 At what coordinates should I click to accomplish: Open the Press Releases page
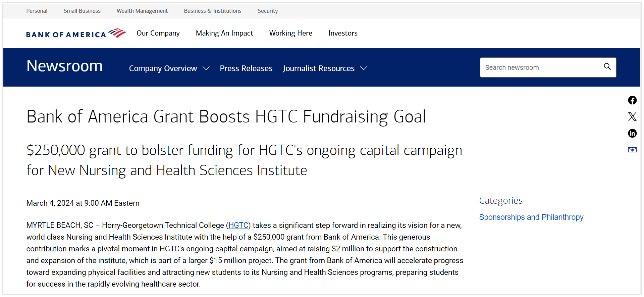pos(246,68)
